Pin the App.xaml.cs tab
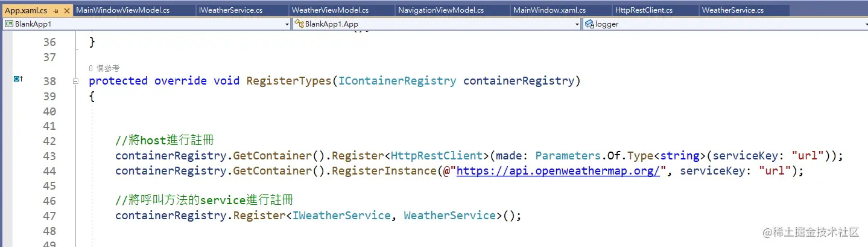 55,11
